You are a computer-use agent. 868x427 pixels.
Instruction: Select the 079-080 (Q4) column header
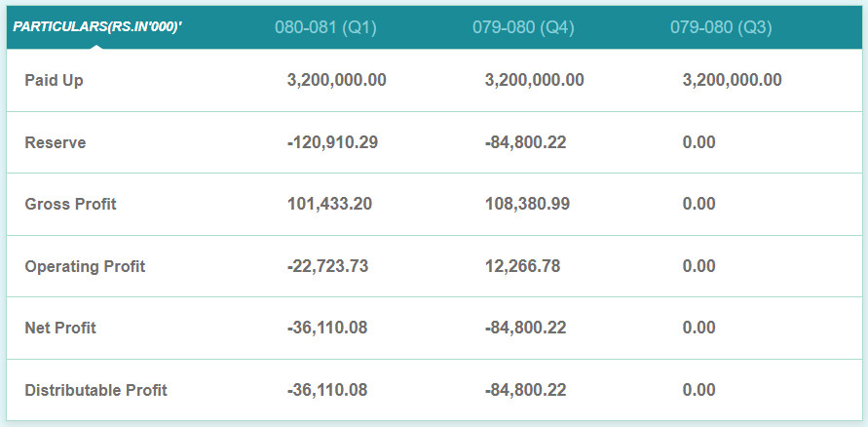click(x=523, y=27)
